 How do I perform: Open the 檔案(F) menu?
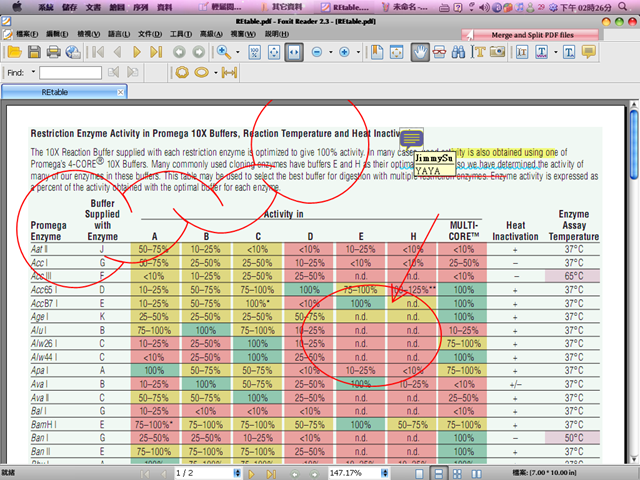[27, 34]
